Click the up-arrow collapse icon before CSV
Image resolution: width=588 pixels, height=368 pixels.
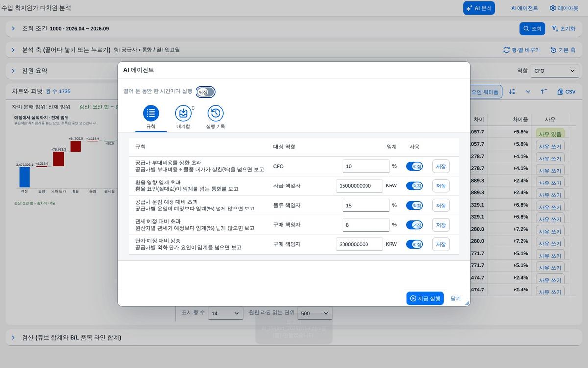click(544, 92)
